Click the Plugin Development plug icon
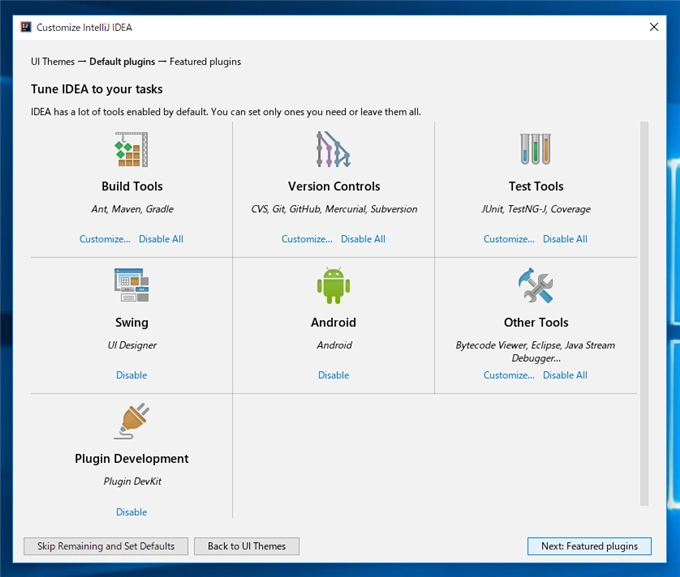 (x=131, y=421)
